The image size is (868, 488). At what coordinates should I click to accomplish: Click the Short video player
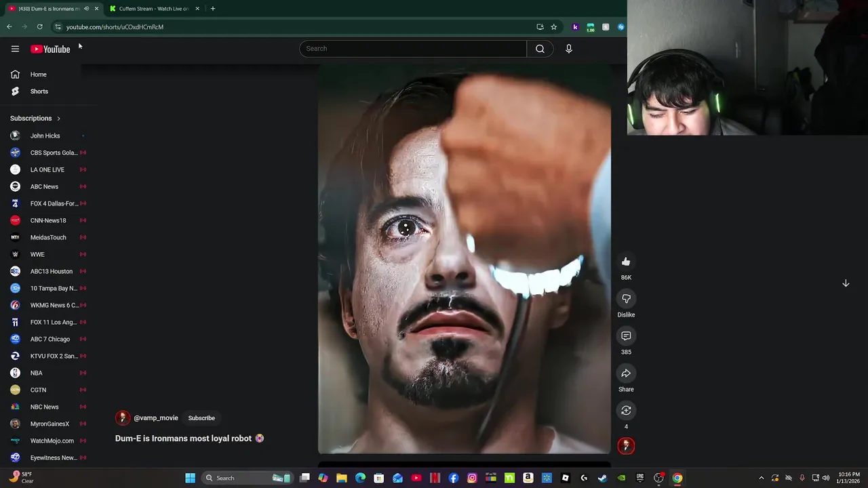tap(465, 259)
